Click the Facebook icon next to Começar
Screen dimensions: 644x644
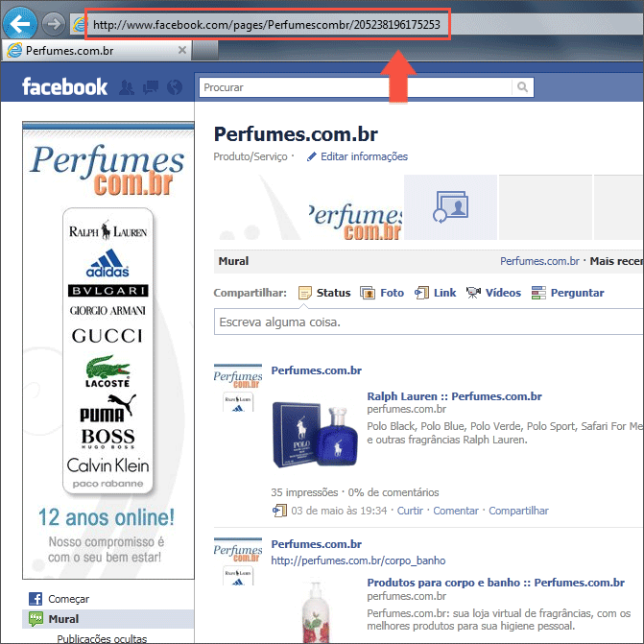click(36, 599)
